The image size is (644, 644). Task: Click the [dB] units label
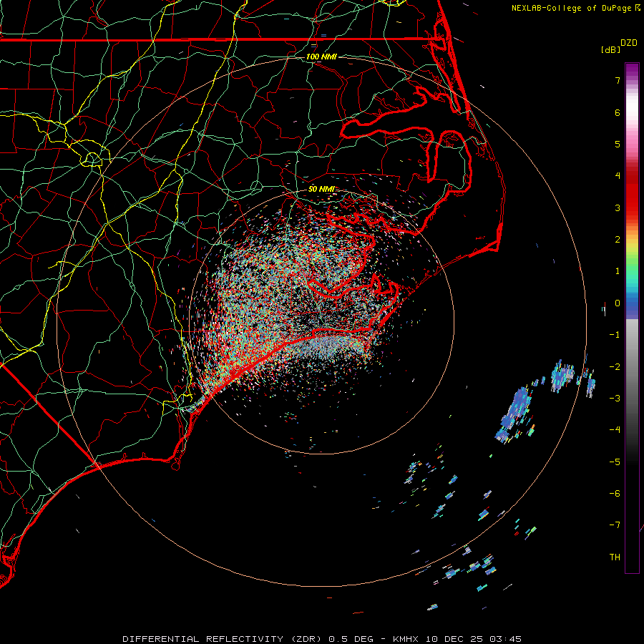pyautogui.click(x=610, y=49)
